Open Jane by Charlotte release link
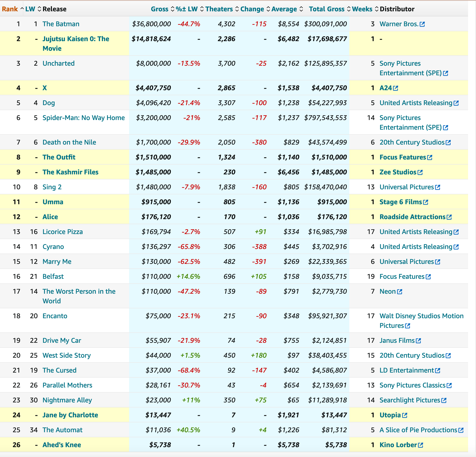The image size is (476, 457). (70, 415)
